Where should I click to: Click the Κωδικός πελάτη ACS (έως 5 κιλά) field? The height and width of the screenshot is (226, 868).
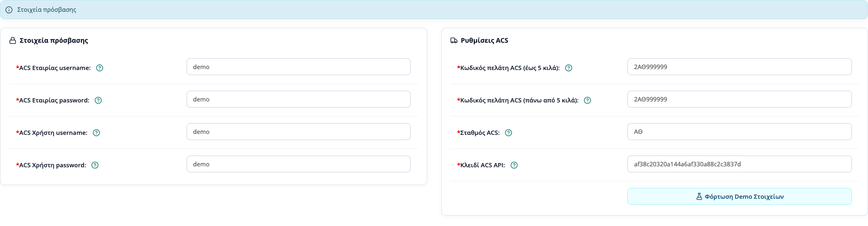[x=739, y=67]
